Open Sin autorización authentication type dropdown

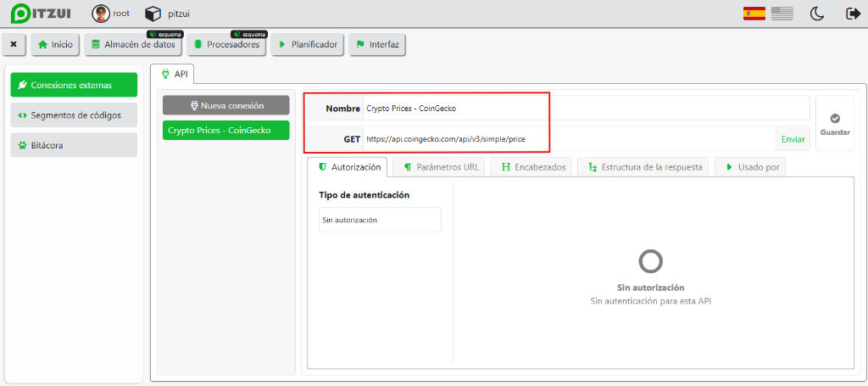(x=380, y=220)
